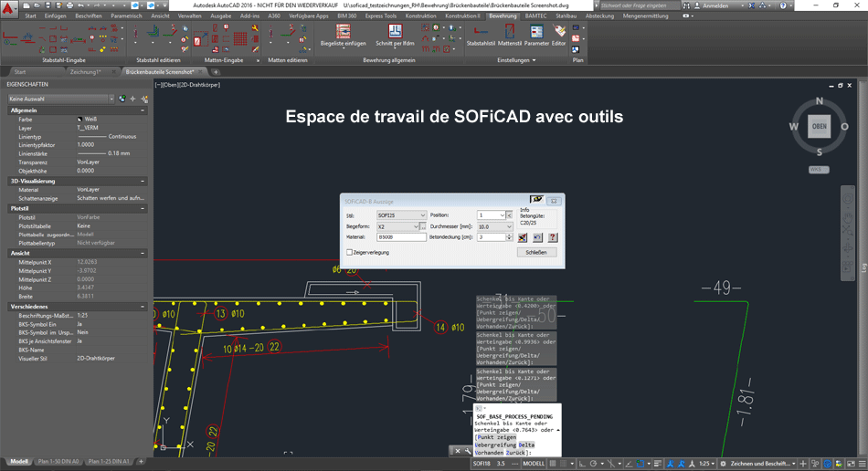This screenshot has width=868, height=471.
Task: Expand the Einstellungen panel dropdown arrow
Action: pyautogui.click(x=534, y=60)
